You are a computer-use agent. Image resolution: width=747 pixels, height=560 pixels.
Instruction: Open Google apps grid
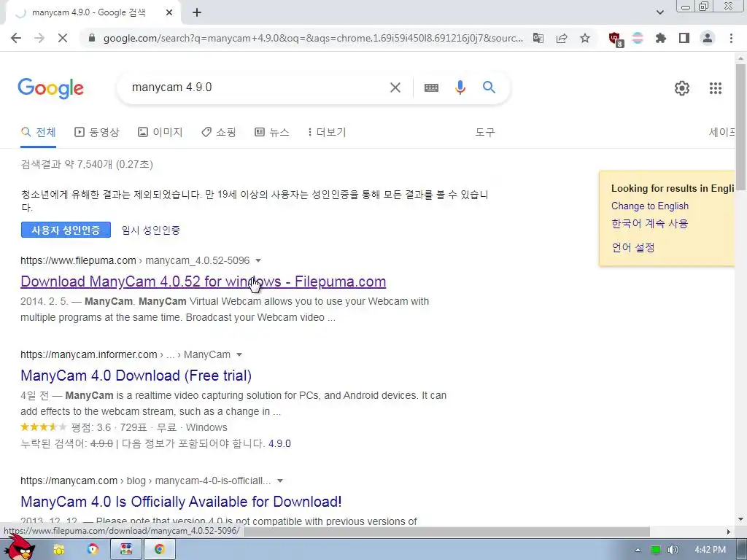pos(715,88)
